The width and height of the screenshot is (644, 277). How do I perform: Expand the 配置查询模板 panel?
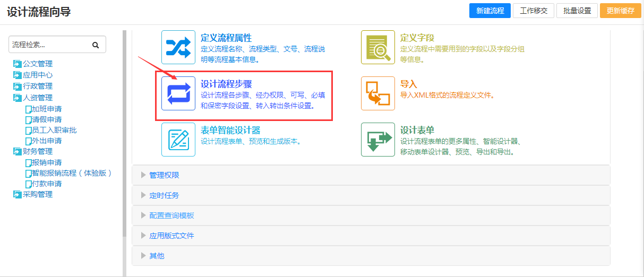pos(171,215)
